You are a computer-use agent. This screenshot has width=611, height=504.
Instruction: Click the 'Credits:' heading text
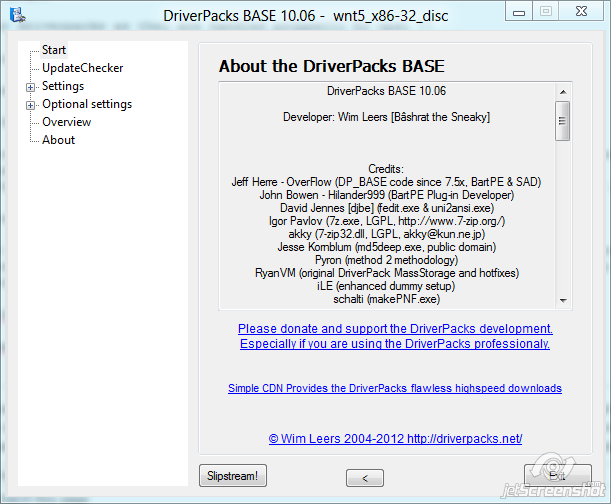[386, 169]
